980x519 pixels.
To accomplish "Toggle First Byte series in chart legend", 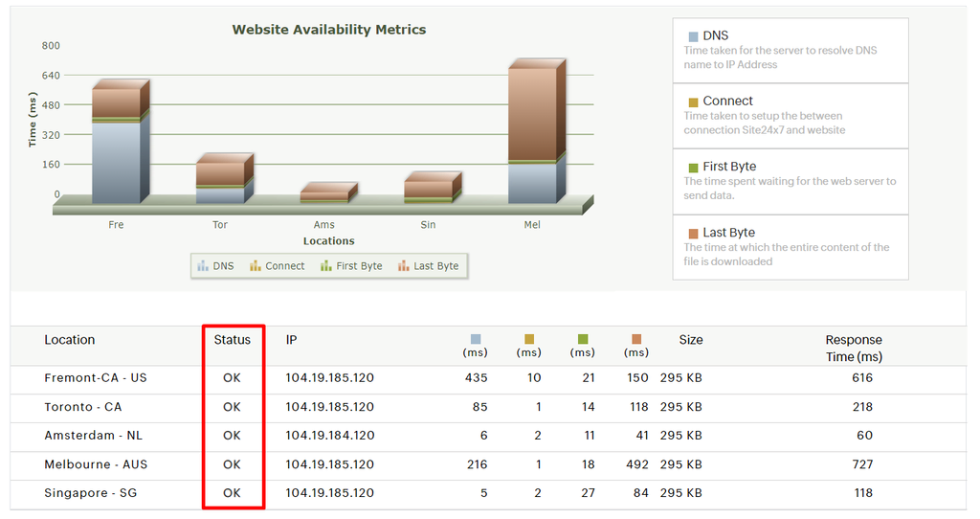I will [351, 266].
